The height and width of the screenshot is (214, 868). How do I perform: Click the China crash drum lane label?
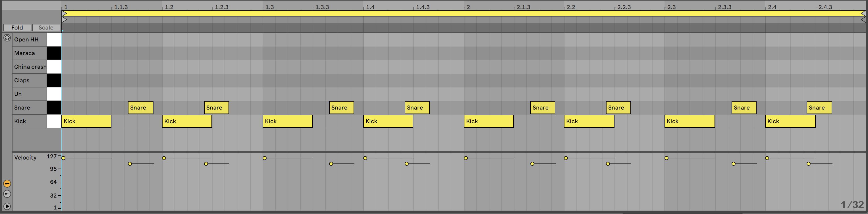coord(29,67)
